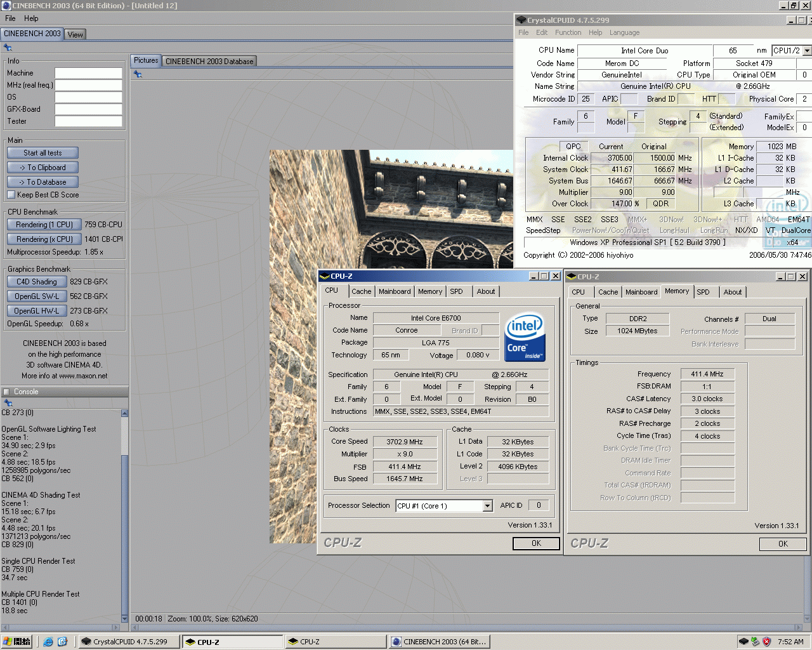Switch to the View tab in CINEBENCH
812x650 pixels.
coord(75,35)
